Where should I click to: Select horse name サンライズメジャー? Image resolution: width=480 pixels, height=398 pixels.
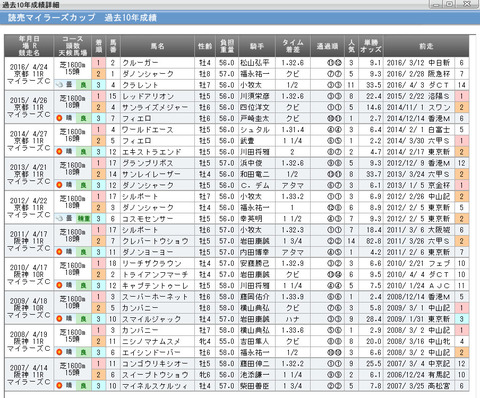click(155, 107)
